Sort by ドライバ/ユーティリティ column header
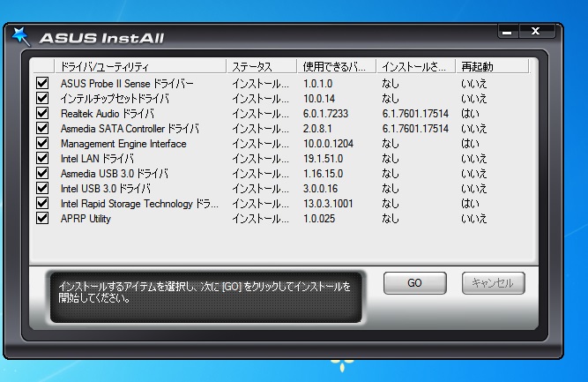Screen dimensions: 588x382 [x=140, y=66]
